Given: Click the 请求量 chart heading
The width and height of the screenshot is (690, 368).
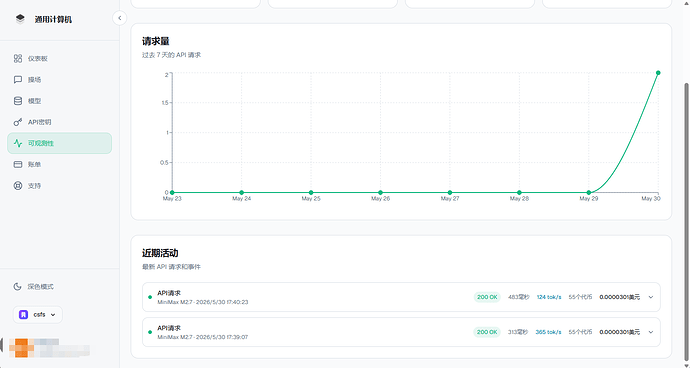Looking at the screenshot, I should (x=156, y=41).
